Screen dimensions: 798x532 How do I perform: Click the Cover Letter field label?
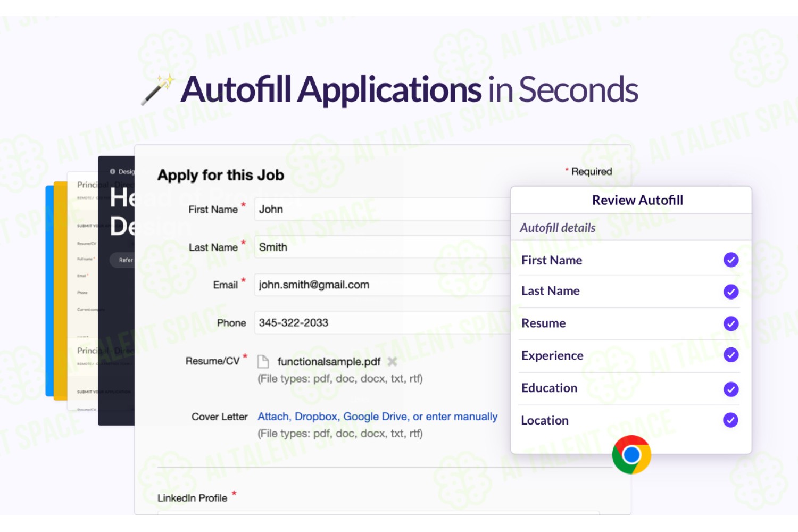220,417
